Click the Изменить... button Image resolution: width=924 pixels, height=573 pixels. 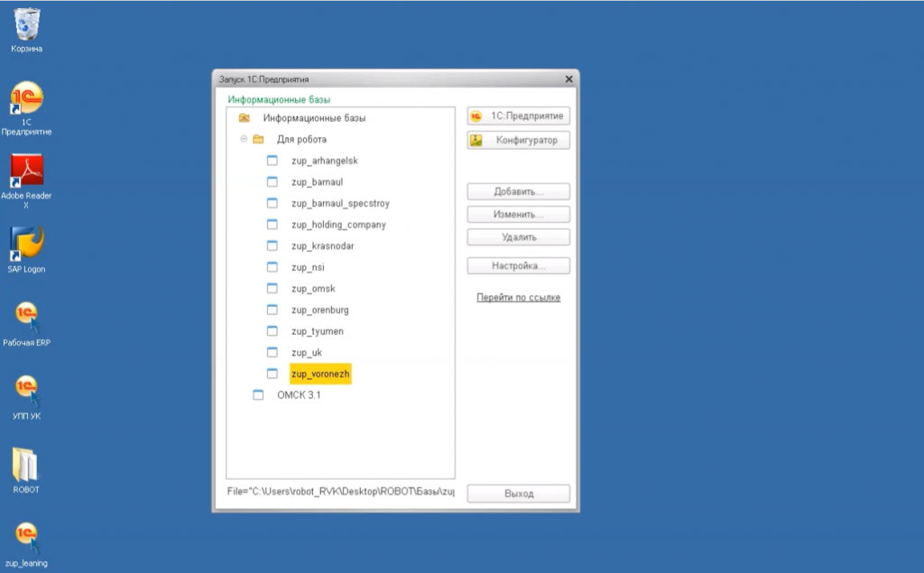(519, 215)
